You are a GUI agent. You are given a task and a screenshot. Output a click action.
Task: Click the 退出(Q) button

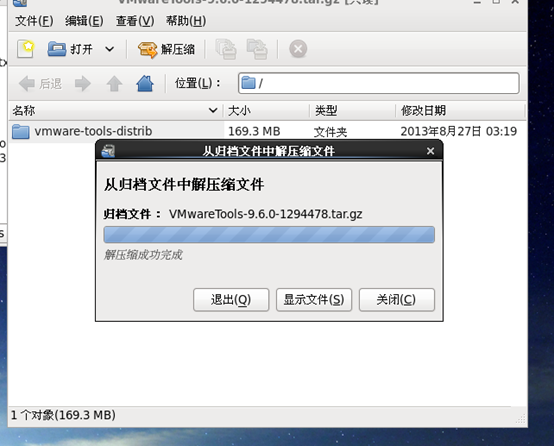[x=231, y=300]
